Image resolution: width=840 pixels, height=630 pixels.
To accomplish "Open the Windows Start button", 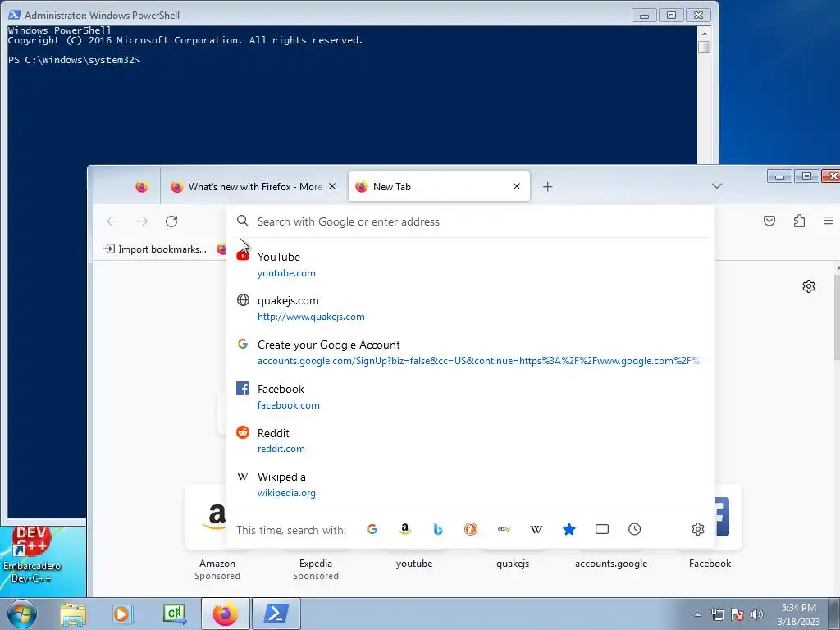I will [22, 614].
